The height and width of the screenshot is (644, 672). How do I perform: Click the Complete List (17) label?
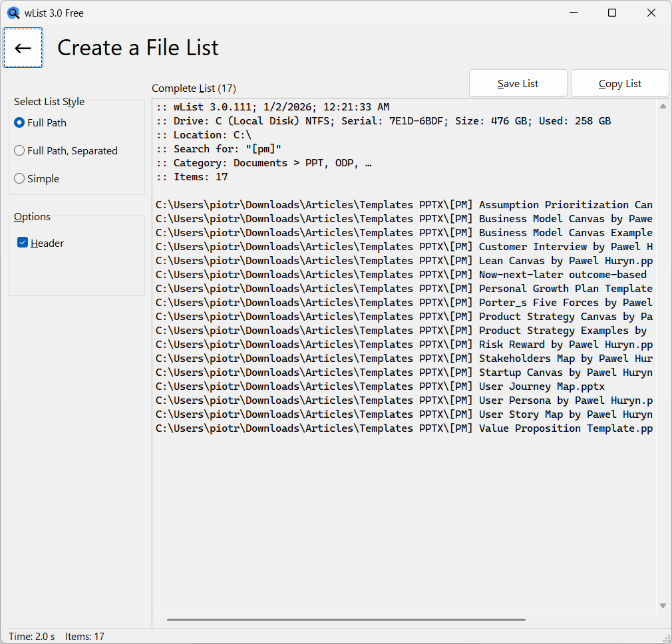click(x=194, y=88)
